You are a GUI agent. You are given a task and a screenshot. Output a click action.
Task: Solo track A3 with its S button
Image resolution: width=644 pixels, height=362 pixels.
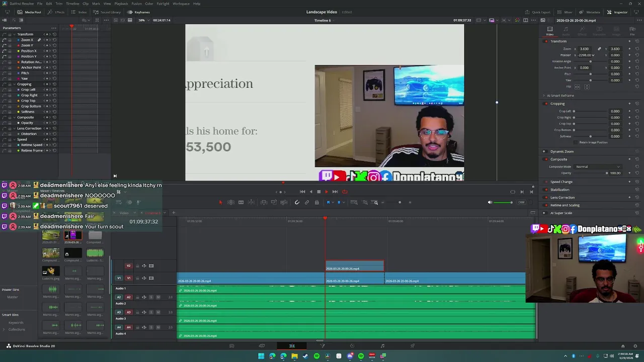[x=151, y=312]
